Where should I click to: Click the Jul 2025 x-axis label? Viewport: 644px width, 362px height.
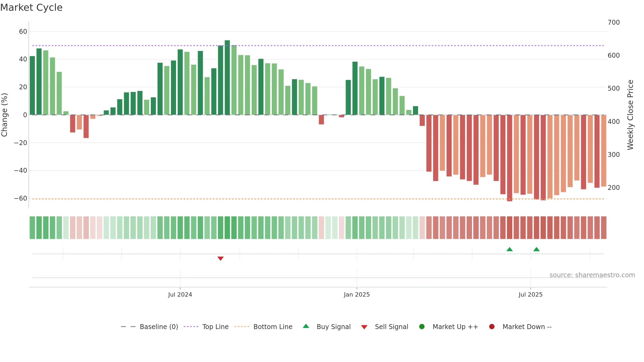[530, 294]
